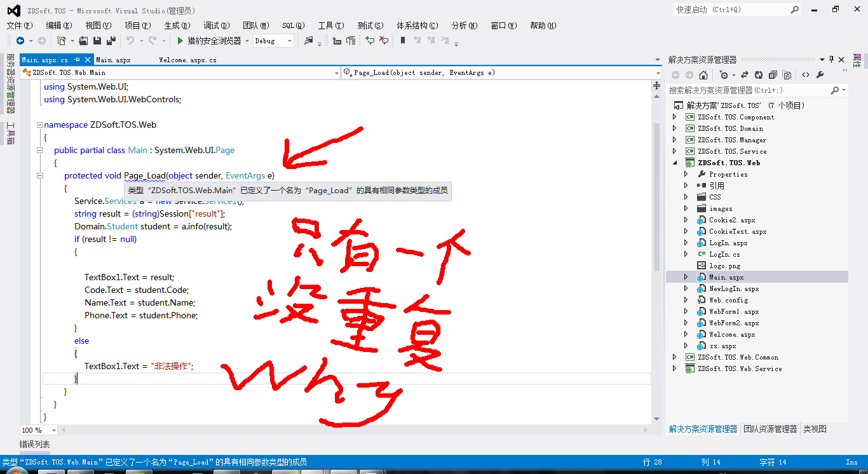The width and height of the screenshot is (868, 474).
Task: Click the uncomment selected lines icon
Action: [383, 41]
